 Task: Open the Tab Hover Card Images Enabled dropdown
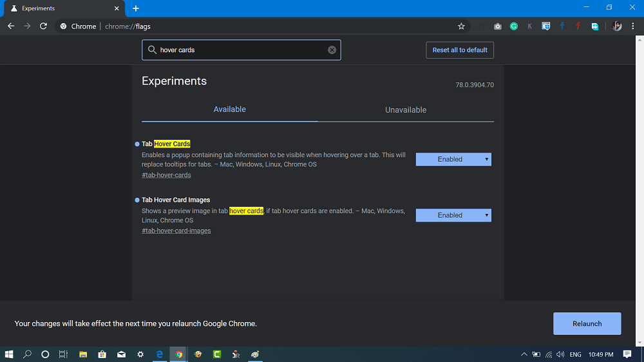point(453,215)
